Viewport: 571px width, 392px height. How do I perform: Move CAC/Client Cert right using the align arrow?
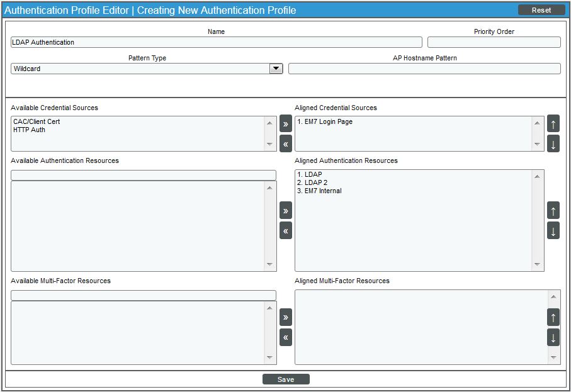(x=285, y=124)
